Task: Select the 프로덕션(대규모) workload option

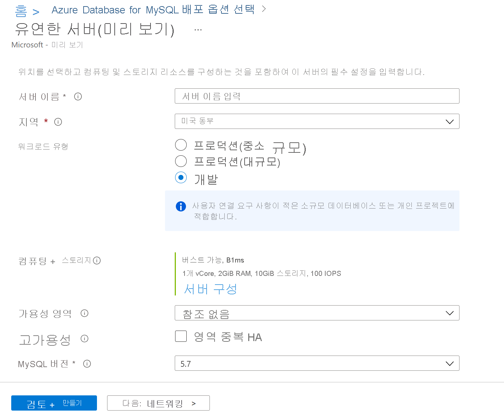Action: [181, 161]
